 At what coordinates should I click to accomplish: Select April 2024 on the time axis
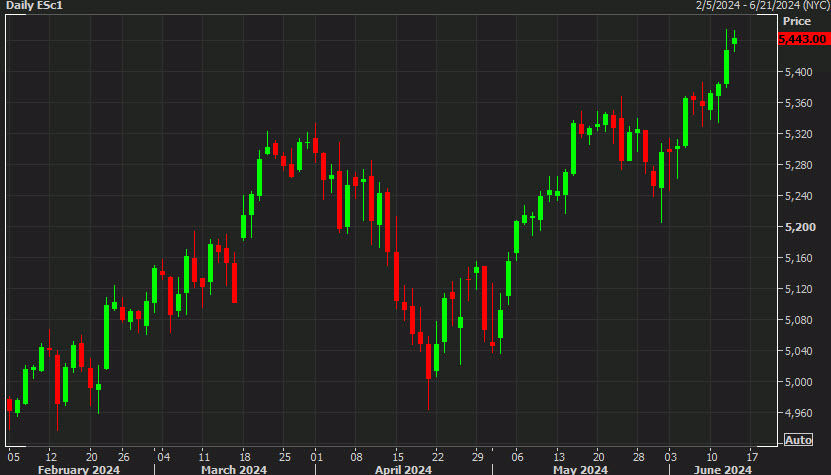pyautogui.click(x=404, y=468)
